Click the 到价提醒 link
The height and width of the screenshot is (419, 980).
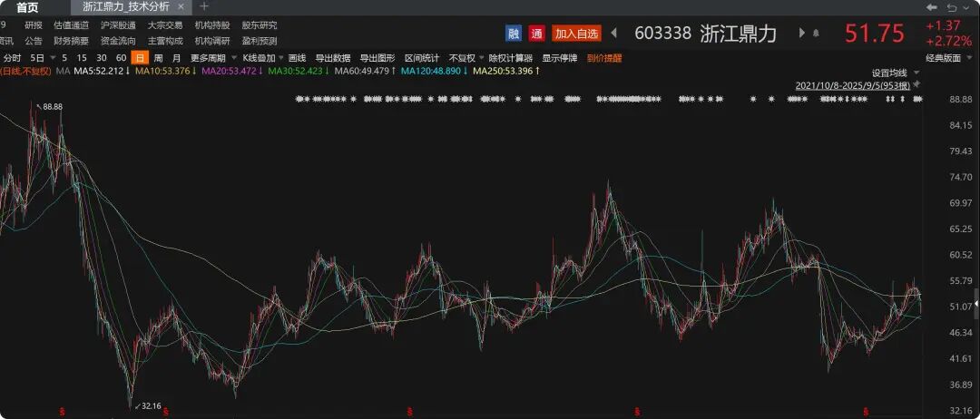(x=604, y=57)
